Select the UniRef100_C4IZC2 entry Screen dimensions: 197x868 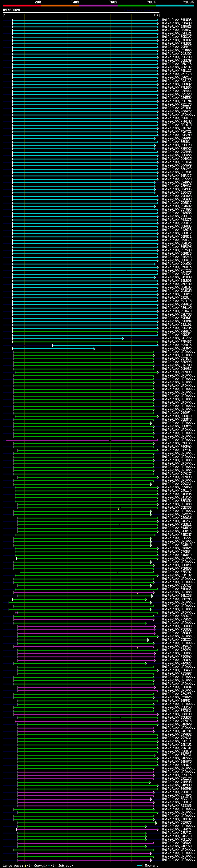click(177, 338)
